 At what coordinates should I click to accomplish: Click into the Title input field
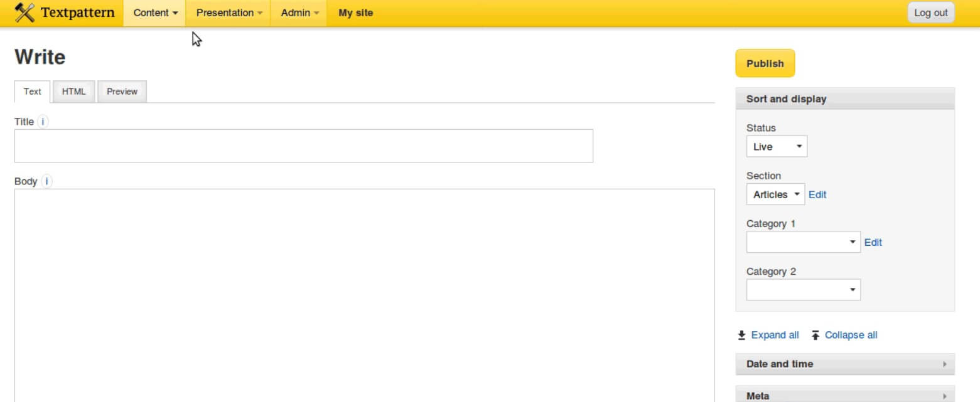[303, 146]
